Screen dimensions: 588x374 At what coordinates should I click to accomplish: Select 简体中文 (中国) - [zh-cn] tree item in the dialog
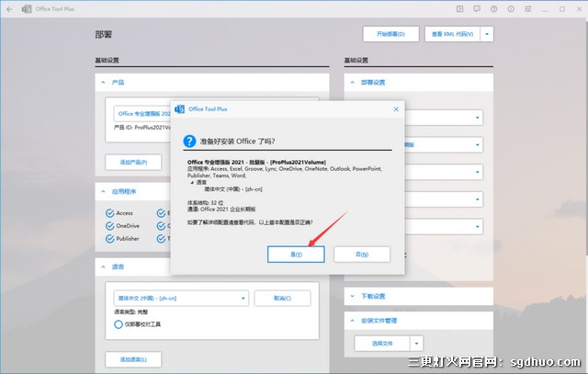coord(233,189)
